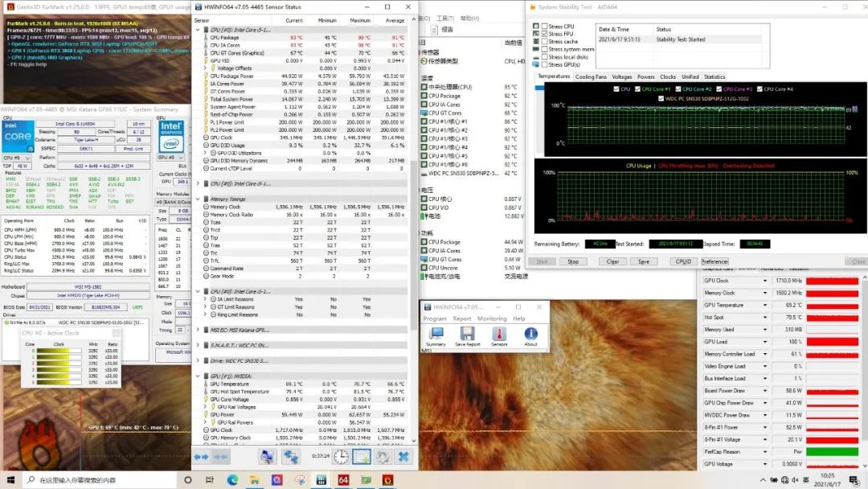Click the sensor settings gear icon
Viewport: 868px width, 489px height.
383,456
